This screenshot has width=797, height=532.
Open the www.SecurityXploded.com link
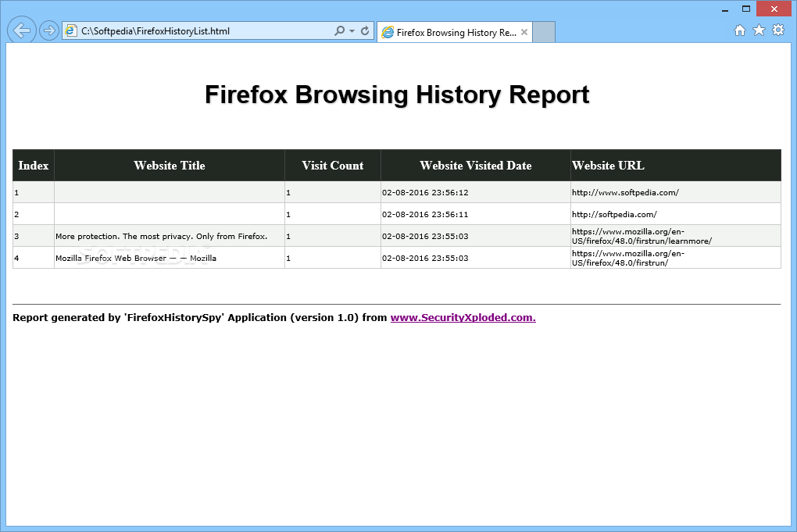[463, 318]
